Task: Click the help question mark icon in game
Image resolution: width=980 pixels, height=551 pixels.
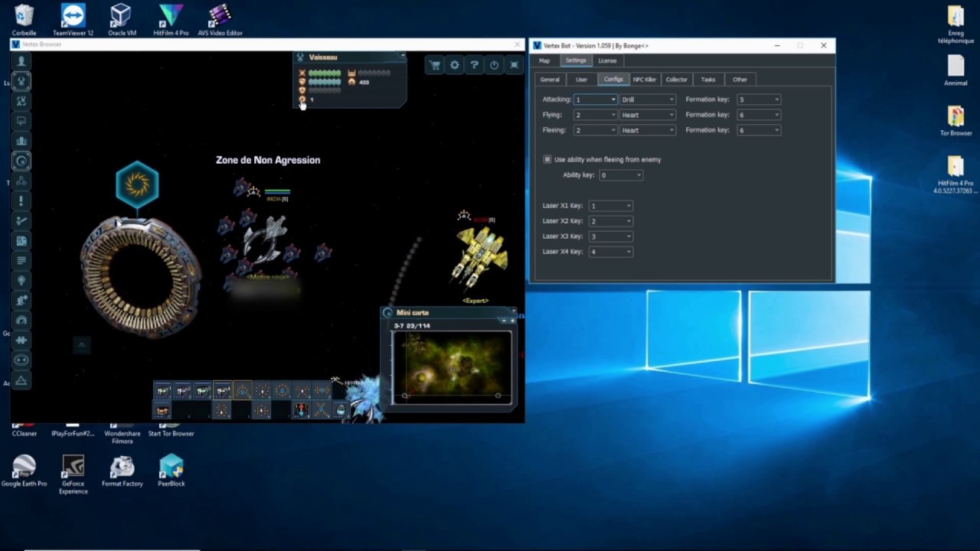Action: (x=475, y=66)
